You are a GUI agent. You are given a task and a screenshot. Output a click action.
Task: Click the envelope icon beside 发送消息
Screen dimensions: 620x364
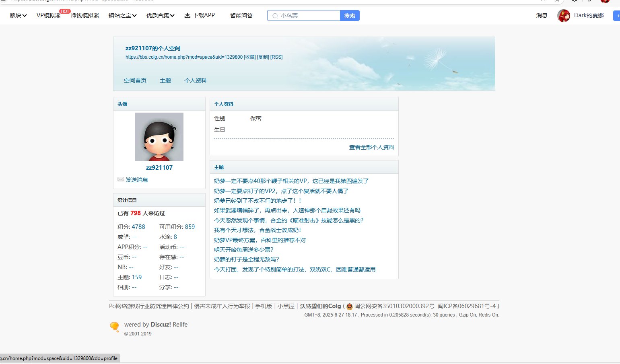[x=121, y=179]
